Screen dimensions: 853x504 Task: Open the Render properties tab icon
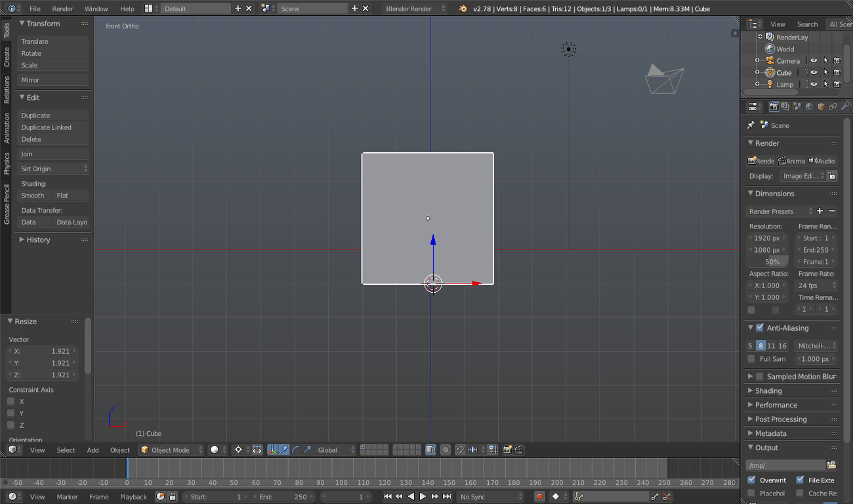[x=774, y=106]
